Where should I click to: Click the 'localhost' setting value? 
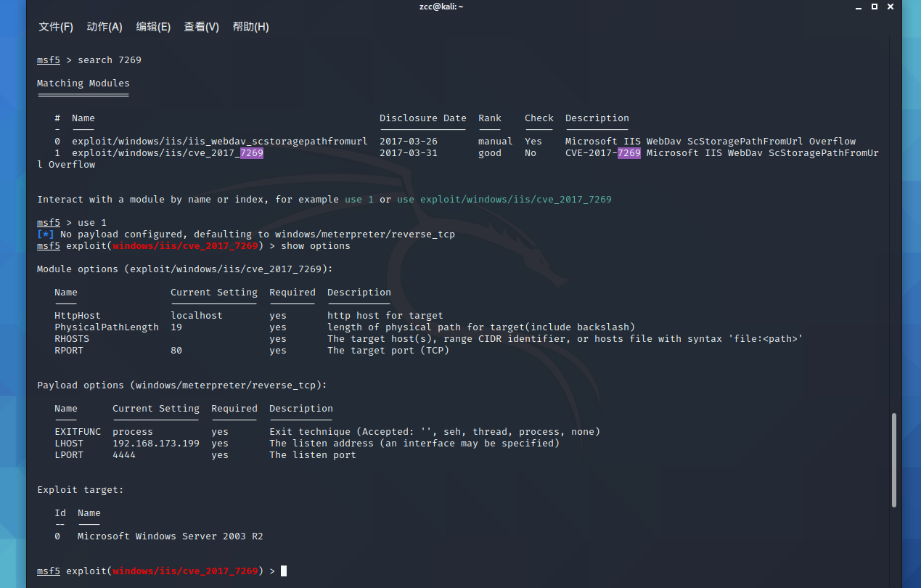pos(197,316)
